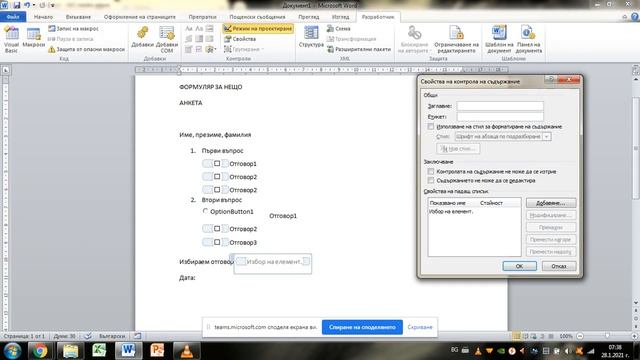640x360 pixels.
Task: Enable Използване на стил за форматиране checkbox
Action: 431,127
